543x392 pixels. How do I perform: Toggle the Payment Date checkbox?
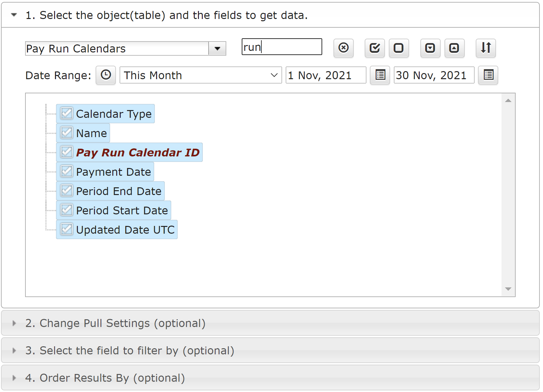coord(67,172)
